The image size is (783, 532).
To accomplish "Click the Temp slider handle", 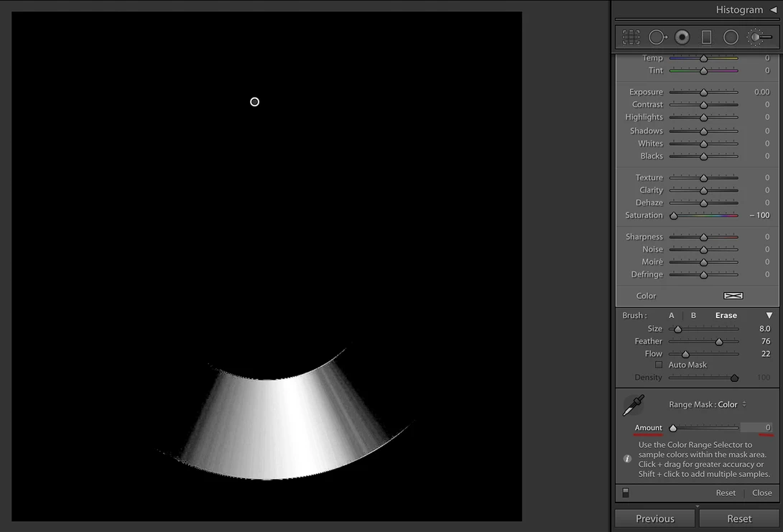I will [x=703, y=58].
